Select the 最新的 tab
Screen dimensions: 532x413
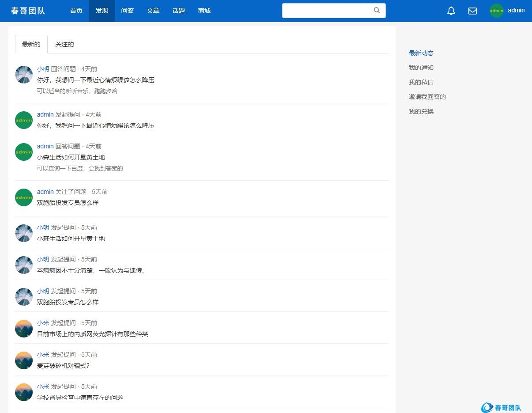click(31, 44)
